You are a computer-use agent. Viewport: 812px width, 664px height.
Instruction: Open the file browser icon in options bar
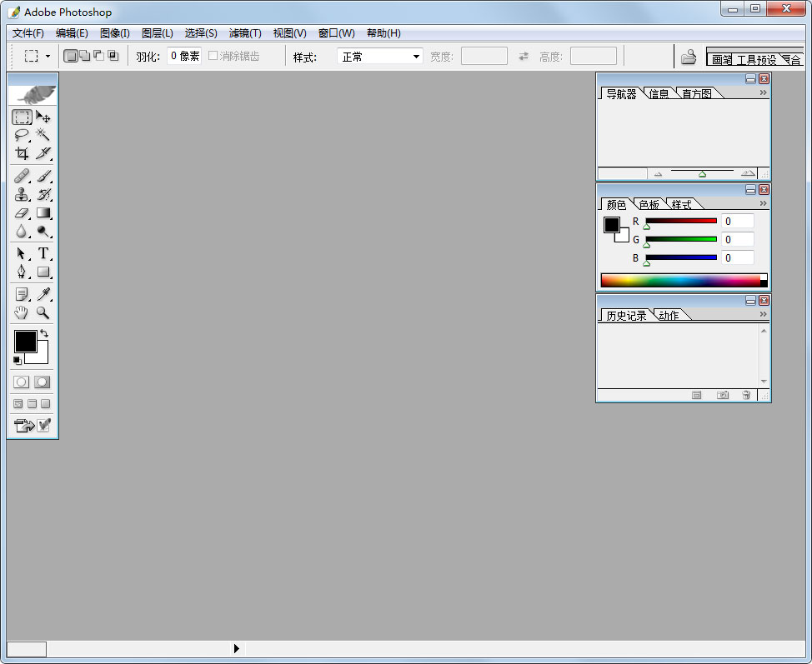689,57
